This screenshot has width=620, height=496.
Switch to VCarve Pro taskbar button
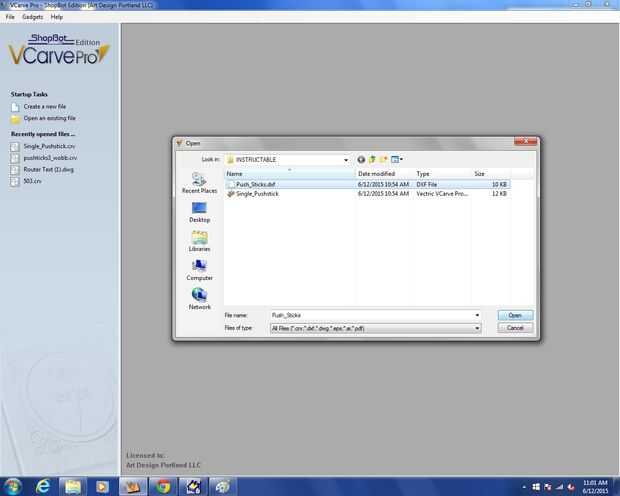133,487
